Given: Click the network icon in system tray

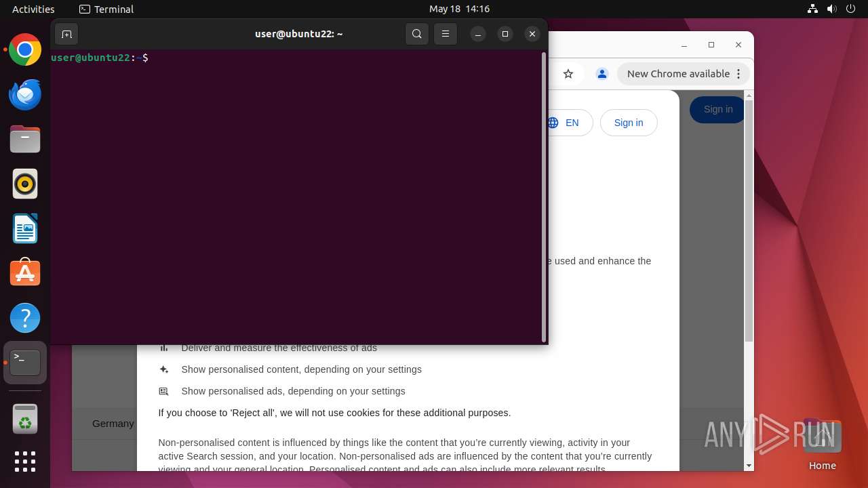Looking at the screenshot, I should tap(812, 9).
